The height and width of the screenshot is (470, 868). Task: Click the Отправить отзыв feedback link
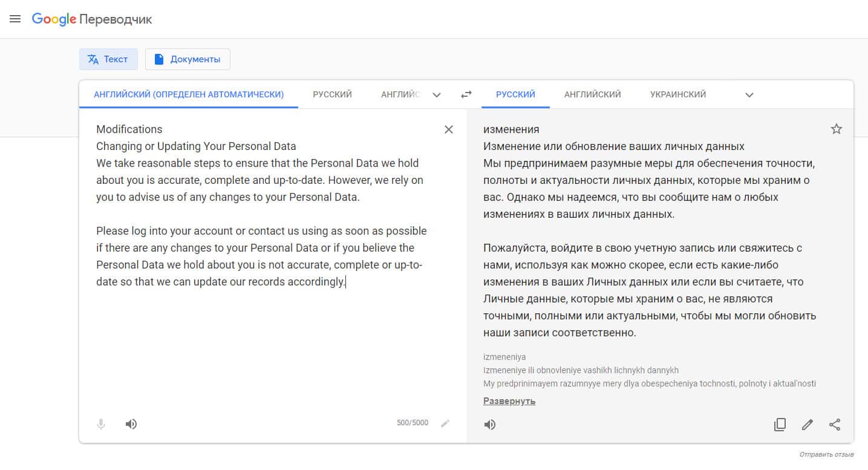826,454
